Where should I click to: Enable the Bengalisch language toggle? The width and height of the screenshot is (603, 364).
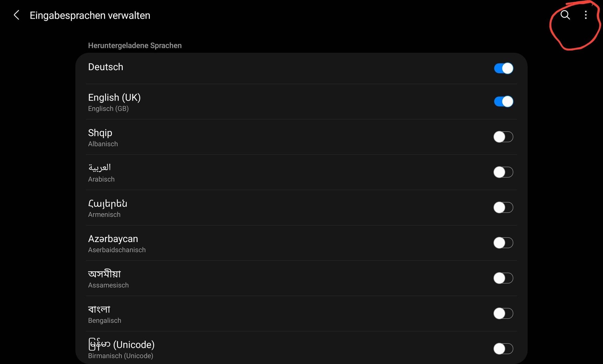503,313
